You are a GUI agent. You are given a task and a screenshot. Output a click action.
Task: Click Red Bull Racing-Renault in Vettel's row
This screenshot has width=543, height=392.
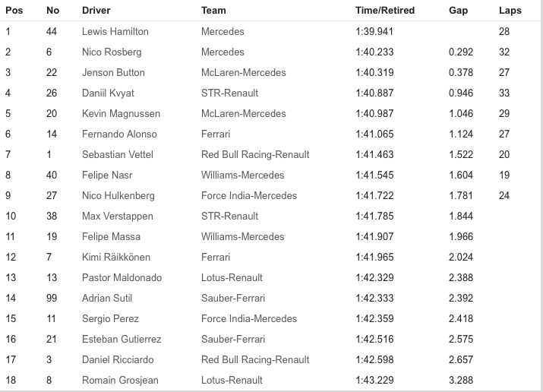click(x=255, y=155)
